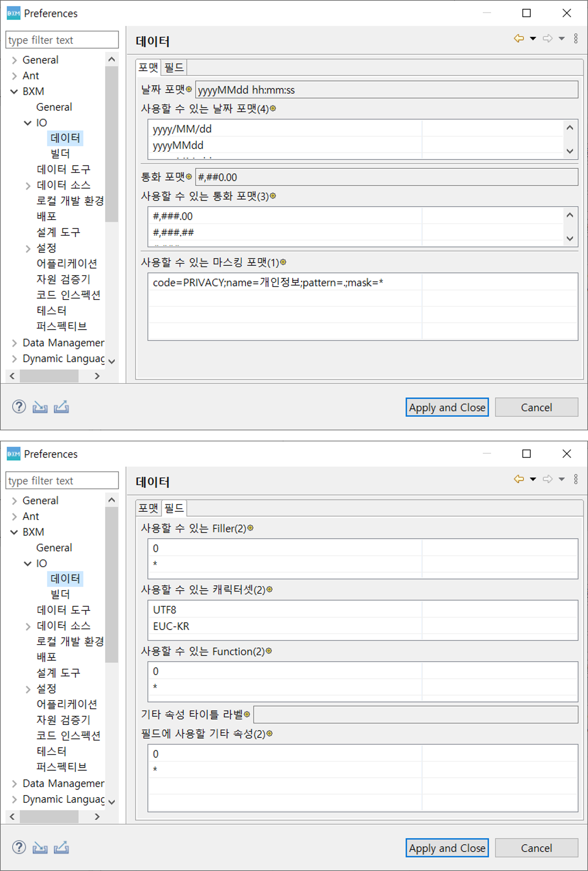
Task: Open forward history dropdown in top window
Action: (x=562, y=39)
